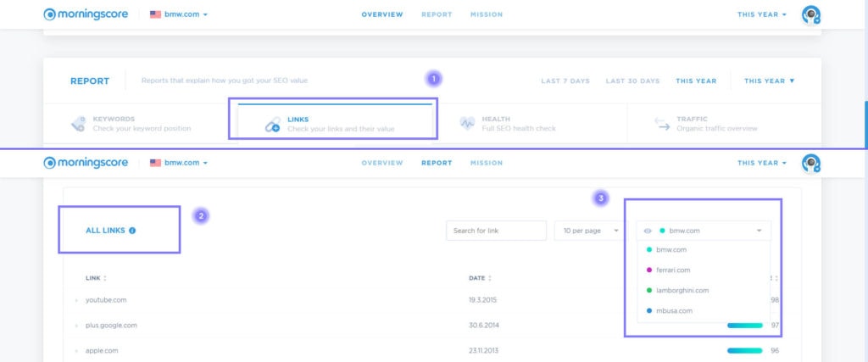Screen dimensions: 868x362
Task: Switch to the TRAFFIC report tab
Action: (724, 124)
